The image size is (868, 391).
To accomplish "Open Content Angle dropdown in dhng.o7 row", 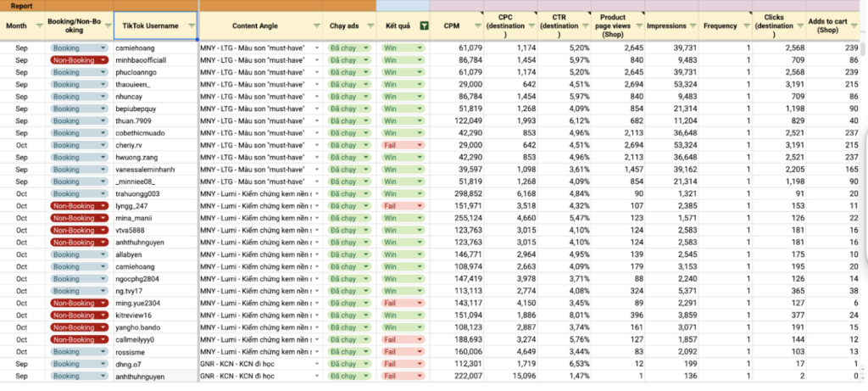I will coord(317,364).
